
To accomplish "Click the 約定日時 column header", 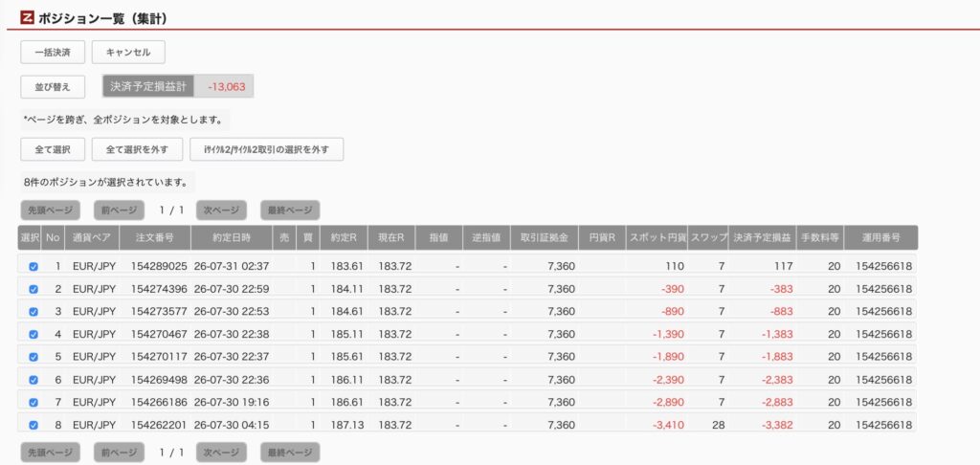I will click(232, 237).
